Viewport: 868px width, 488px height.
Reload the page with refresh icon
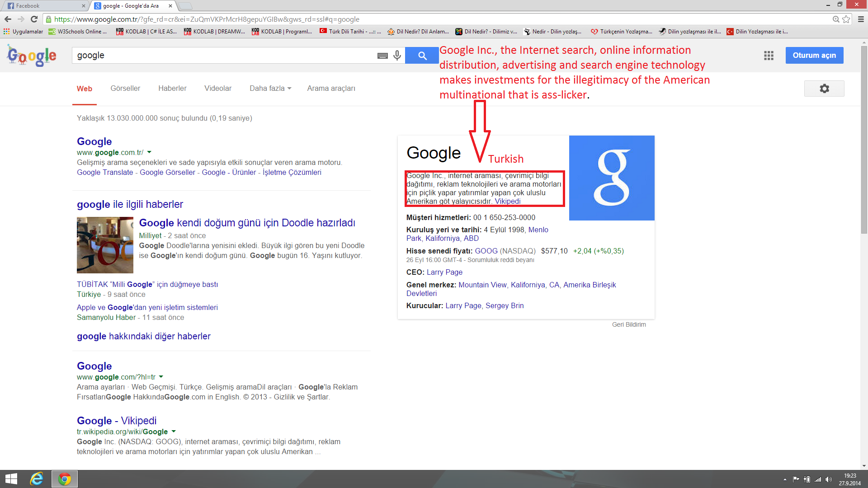pos(34,19)
